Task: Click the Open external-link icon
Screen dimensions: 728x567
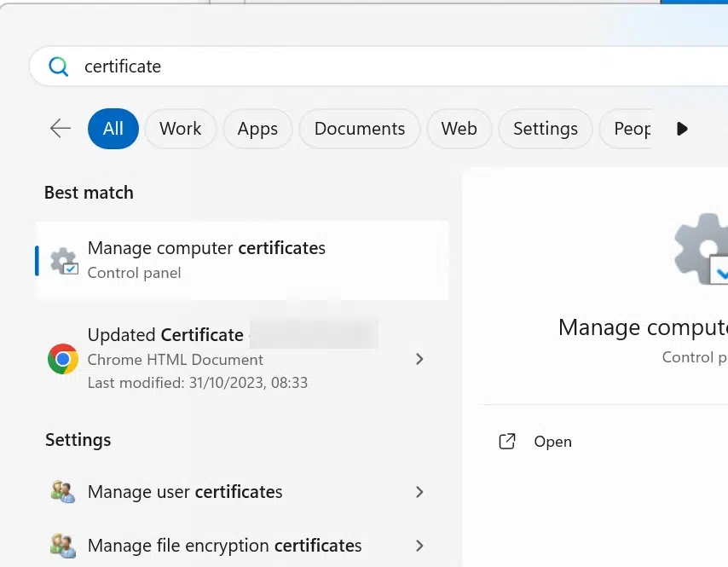Action: (507, 441)
